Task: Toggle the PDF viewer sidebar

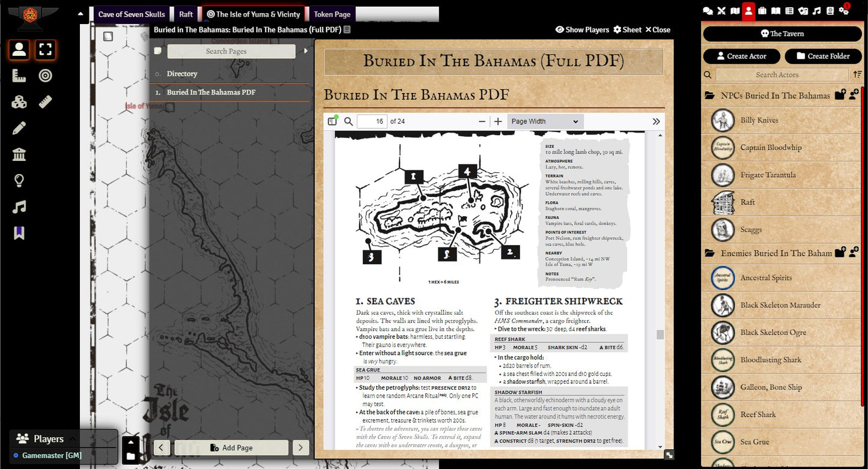Action: click(x=332, y=121)
